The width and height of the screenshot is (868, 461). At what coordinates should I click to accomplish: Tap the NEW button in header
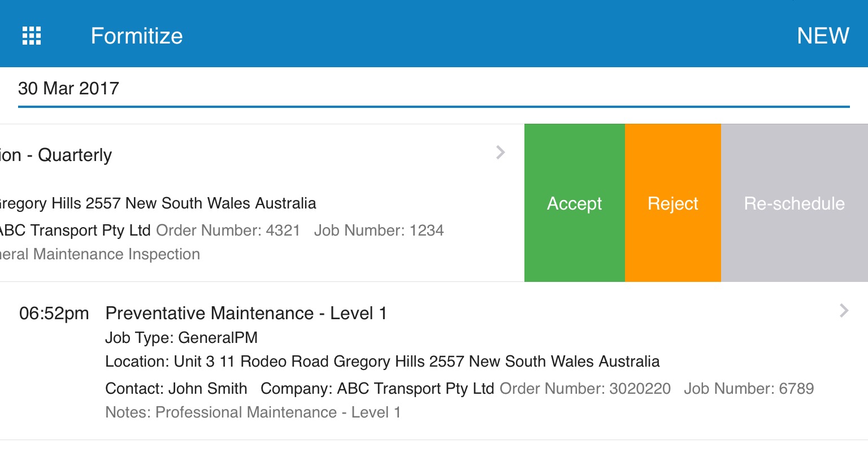point(823,36)
